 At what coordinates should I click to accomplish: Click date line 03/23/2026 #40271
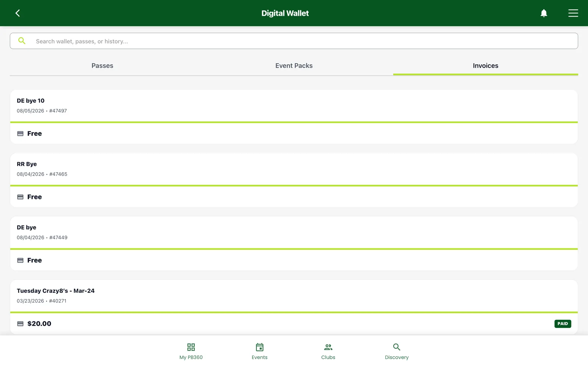pyautogui.click(x=42, y=301)
